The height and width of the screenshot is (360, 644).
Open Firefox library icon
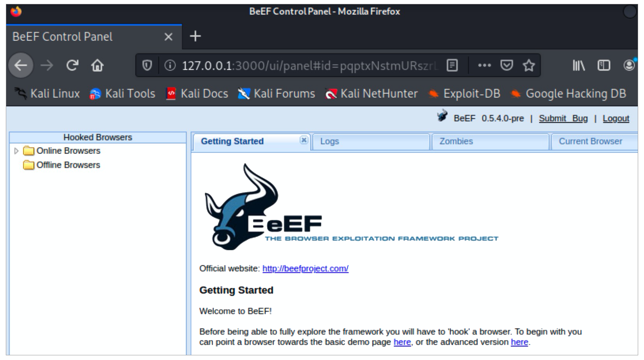coord(579,65)
